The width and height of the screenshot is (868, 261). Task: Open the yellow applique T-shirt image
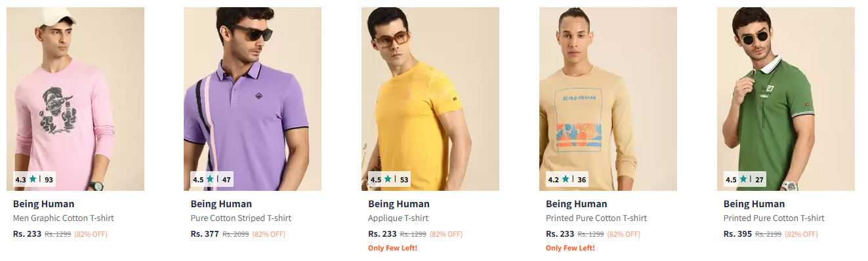click(430, 99)
